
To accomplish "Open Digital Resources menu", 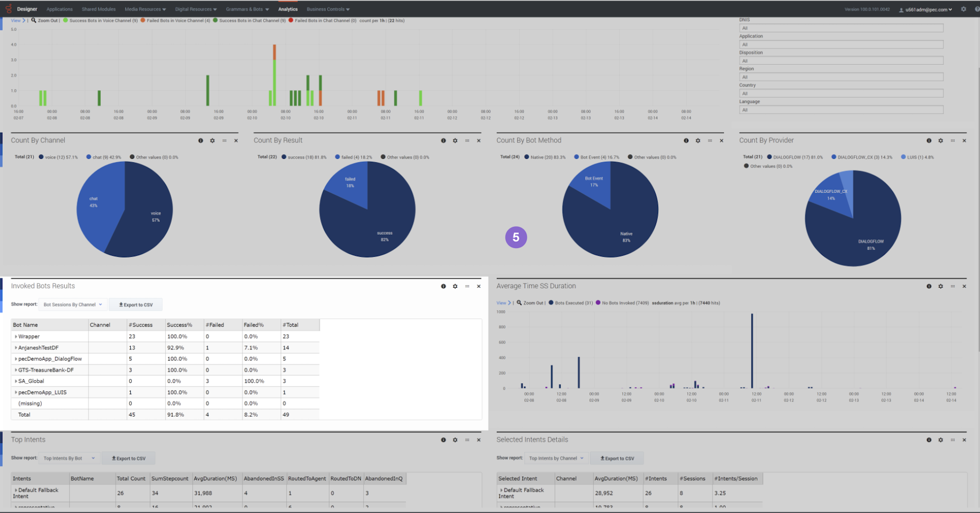I will 196,9.
